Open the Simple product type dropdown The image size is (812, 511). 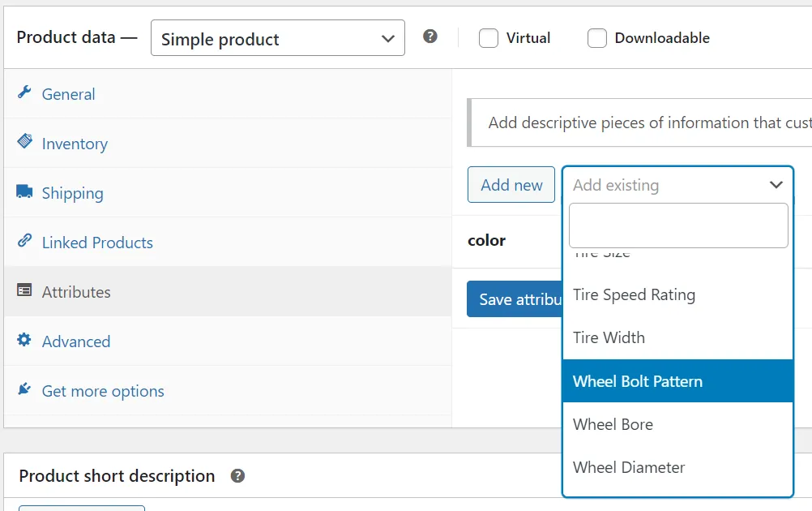tap(277, 38)
